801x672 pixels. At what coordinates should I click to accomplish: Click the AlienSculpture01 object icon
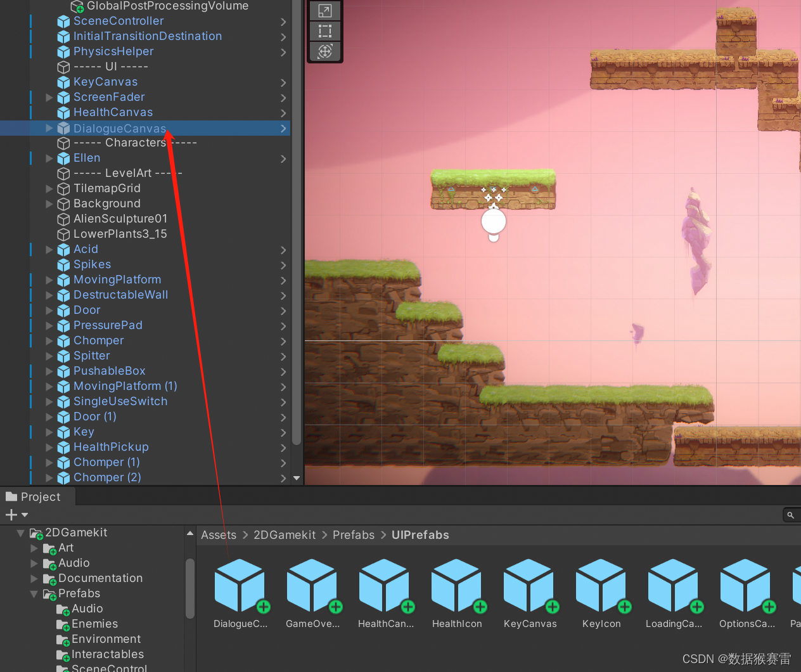coord(63,219)
